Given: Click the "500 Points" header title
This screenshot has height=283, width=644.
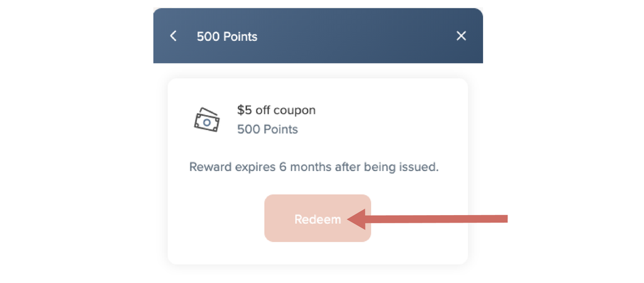Looking at the screenshot, I should click(227, 36).
